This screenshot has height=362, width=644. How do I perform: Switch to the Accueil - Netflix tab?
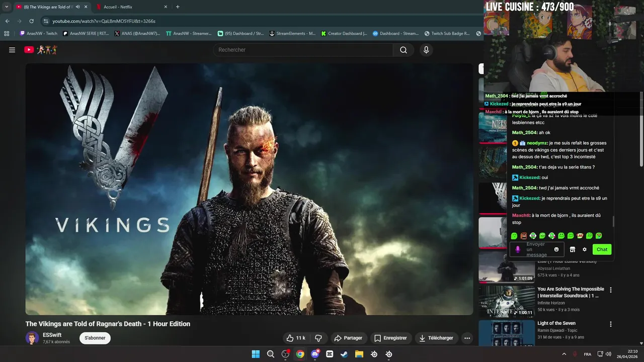[x=118, y=7]
